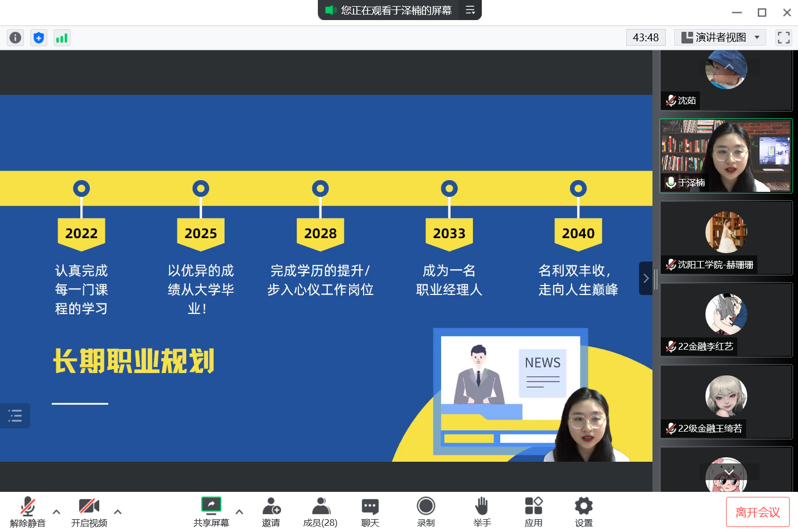Expand audio options arrow
The height and width of the screenshot is (532, 798).
pos(56,511)
